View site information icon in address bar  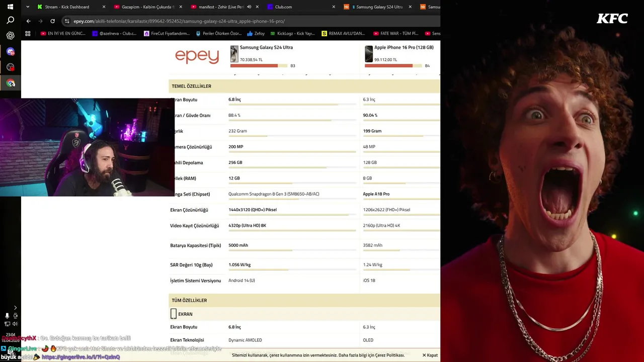(x=67, y=21)
